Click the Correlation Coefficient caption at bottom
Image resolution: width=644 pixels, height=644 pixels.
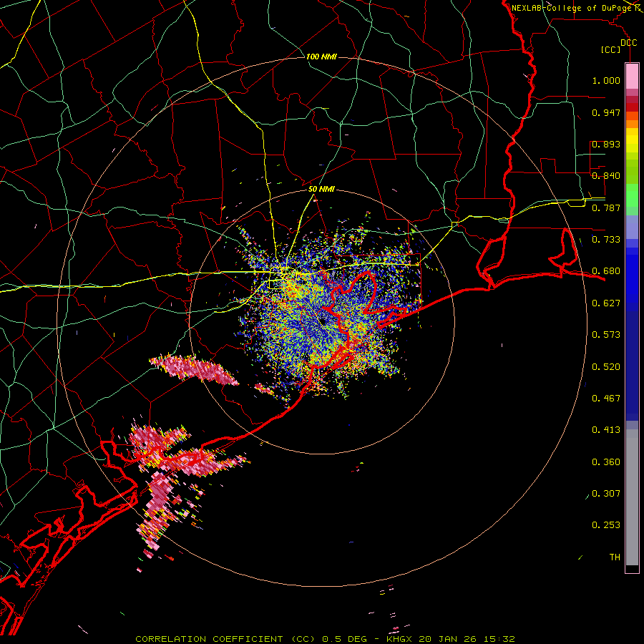pyautogui.click(x=325, y=639)
